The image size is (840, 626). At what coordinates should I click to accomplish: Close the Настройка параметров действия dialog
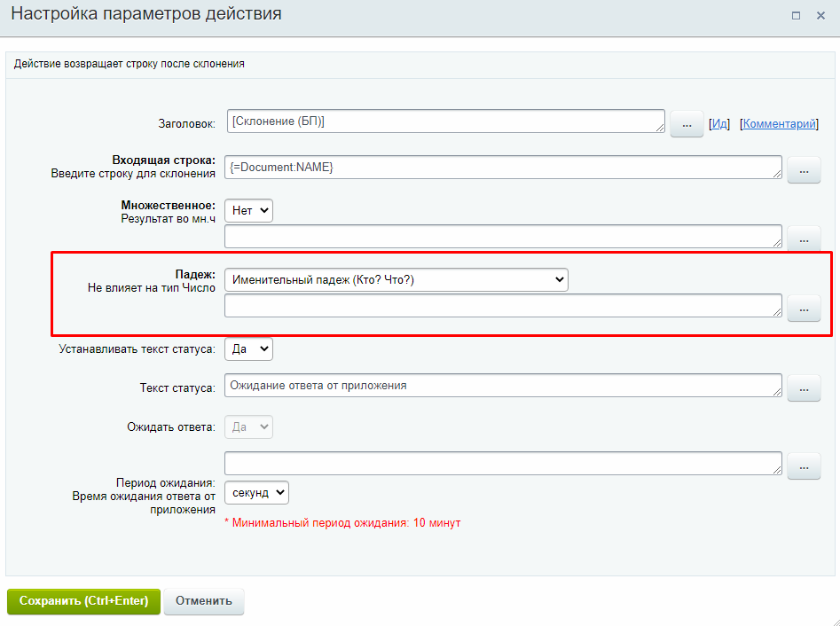click(x=821, y=16)
